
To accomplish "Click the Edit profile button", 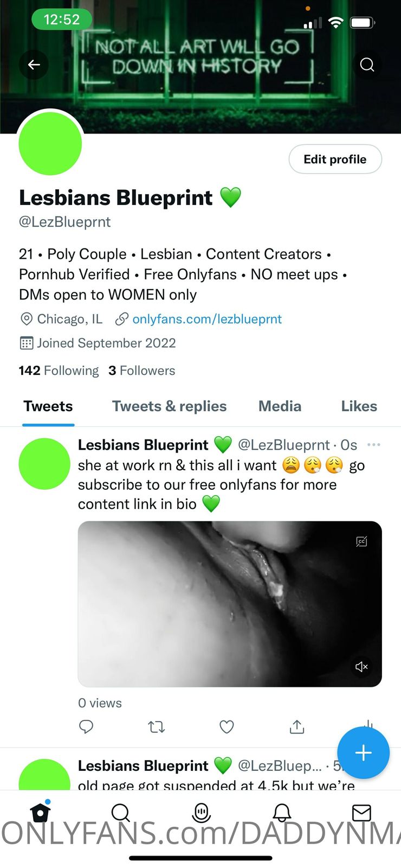I will (x=335, y=159).
